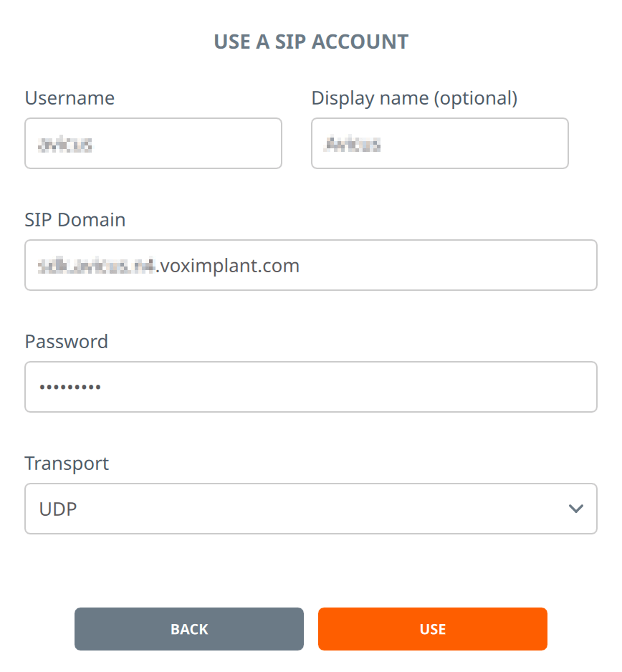The height and width of the screenshot is (672, 622).
Task: Click the Password label
Action: tap(66, 342)
